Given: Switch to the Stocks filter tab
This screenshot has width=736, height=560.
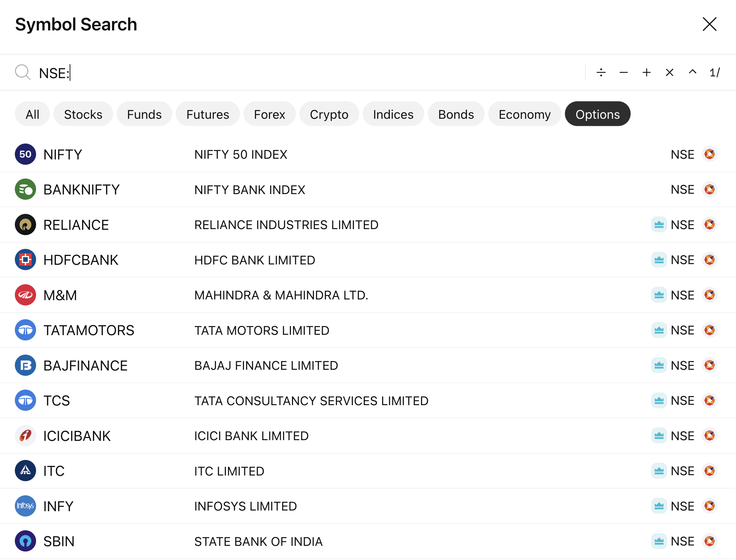Looking at the screenshot, I should [83, 114].
